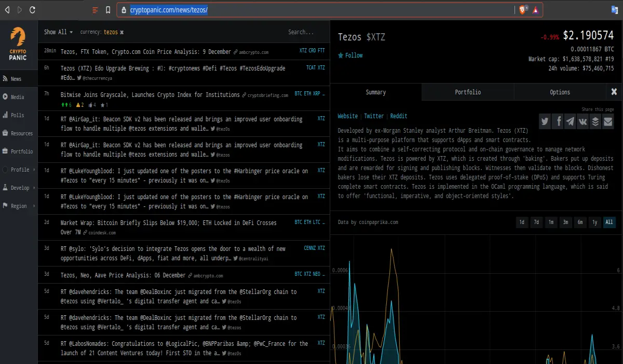
Task: Expand more currencies on the Bitwise article row
Action: (x=323, y=94)
